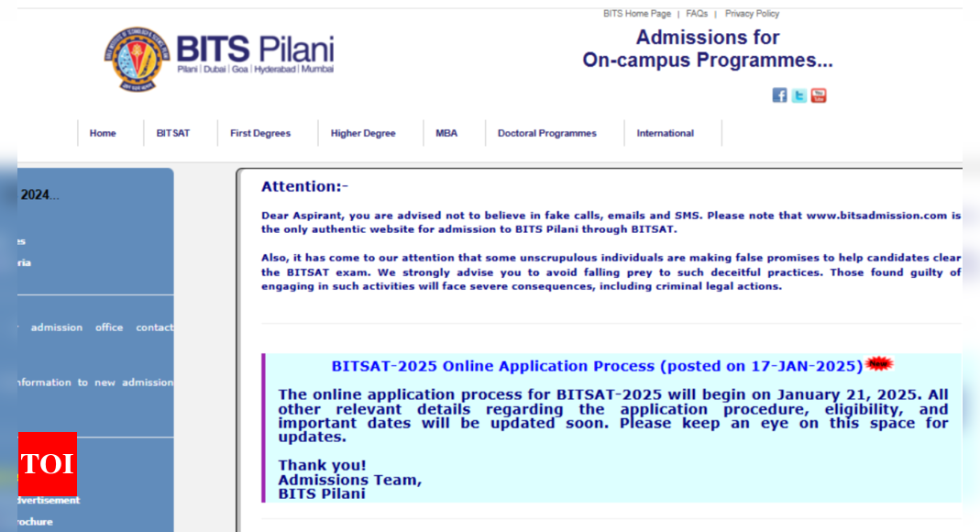Open the First Degrees menu

(260, 133)
